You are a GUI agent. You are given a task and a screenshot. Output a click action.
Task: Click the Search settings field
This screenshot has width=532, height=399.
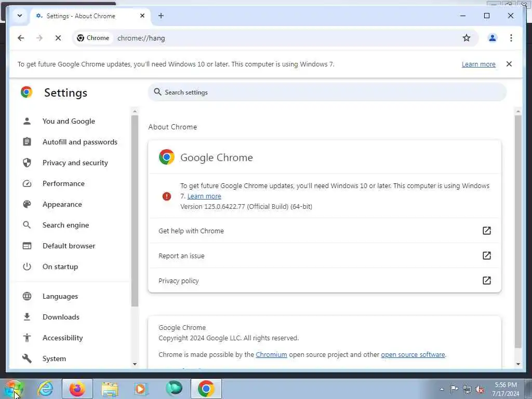327,92
